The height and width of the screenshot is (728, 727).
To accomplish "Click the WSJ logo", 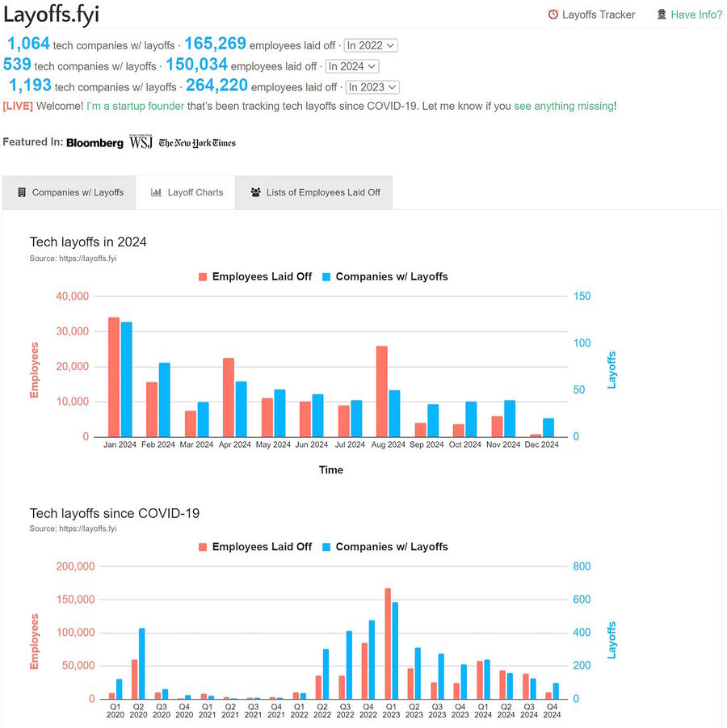I will [x=141, y=141].
